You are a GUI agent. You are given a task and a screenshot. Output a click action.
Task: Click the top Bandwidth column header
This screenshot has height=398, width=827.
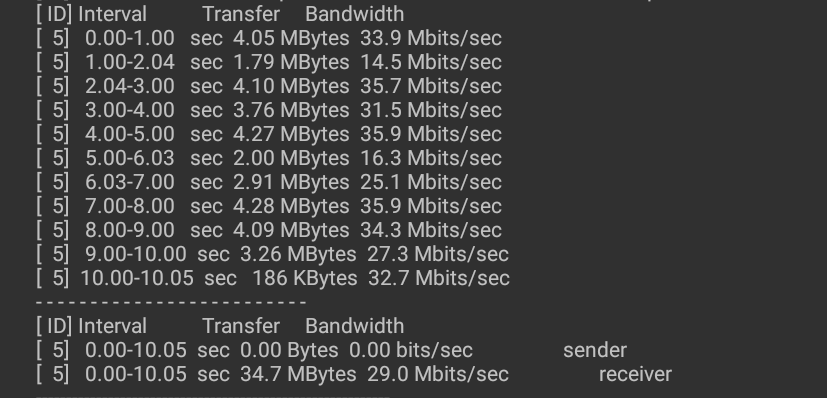pyautogui.click(x=354, y=14)
